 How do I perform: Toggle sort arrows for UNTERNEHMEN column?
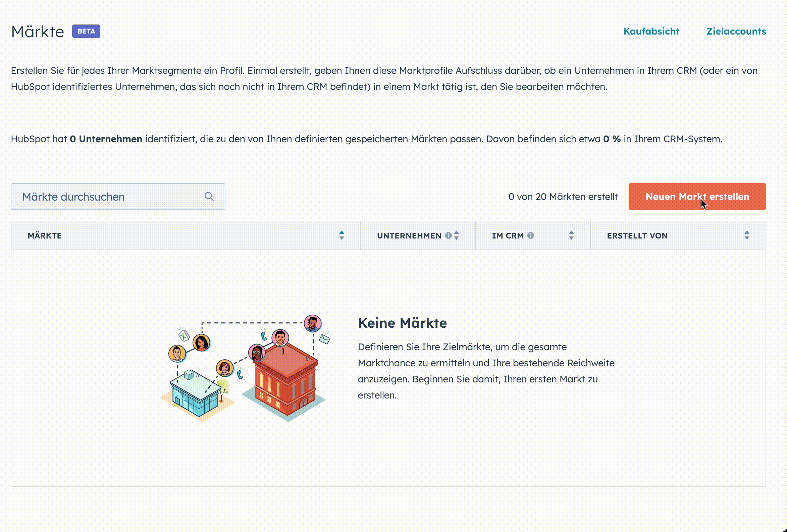(457, 236)
